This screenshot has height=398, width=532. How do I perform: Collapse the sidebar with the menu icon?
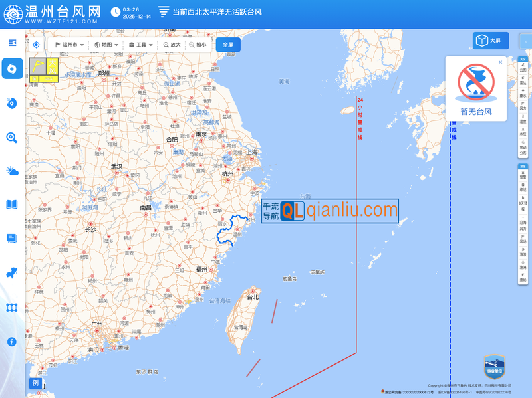(x=12, y=43)
